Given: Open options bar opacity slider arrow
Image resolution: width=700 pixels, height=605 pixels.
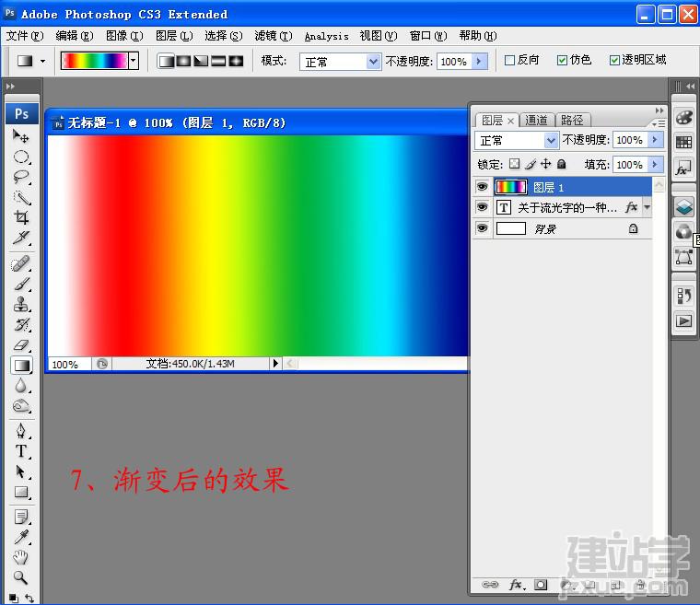Looking at the screenshot, I should (479, 61).
